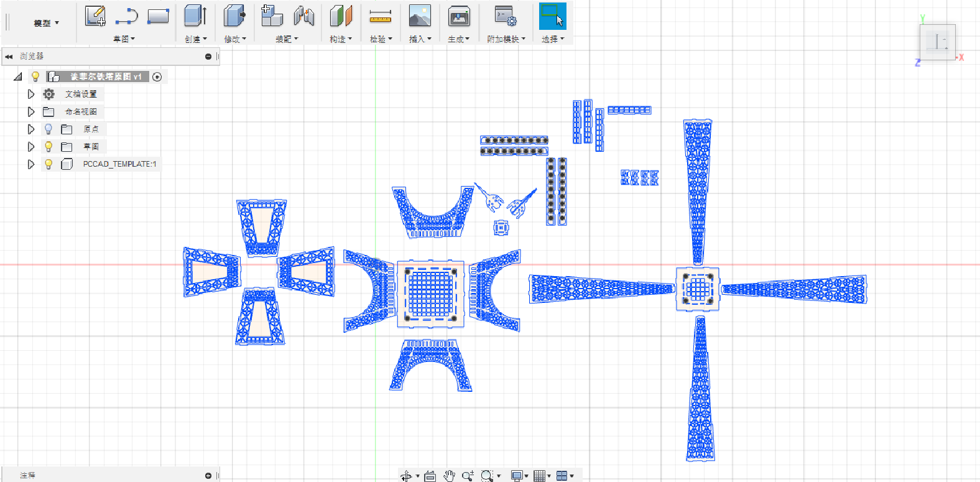Open the 装配 menu
This screenshot has width=980, height=482.
pyautogui.click(x=286, y=39)
